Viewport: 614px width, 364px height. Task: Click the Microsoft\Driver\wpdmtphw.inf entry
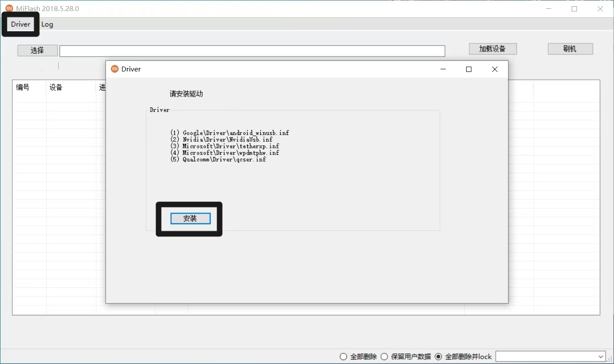225,153
